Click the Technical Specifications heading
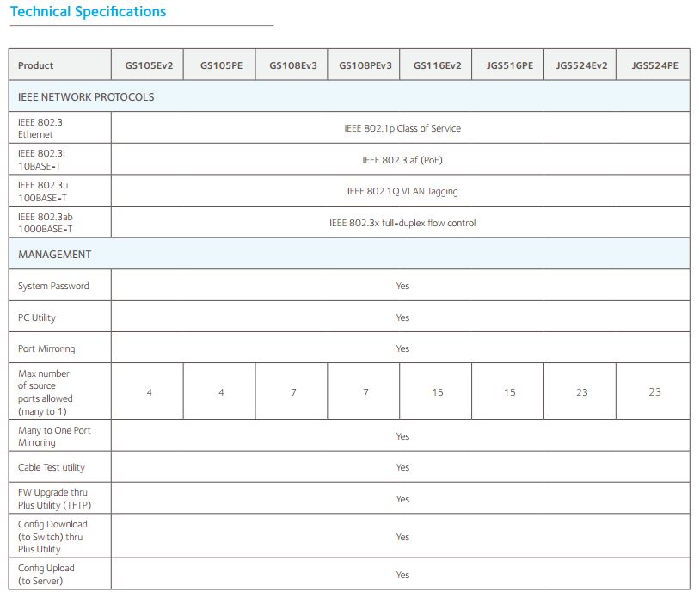Image resolution: width=700 pixels, height=598 pixels. pos(88,12)
